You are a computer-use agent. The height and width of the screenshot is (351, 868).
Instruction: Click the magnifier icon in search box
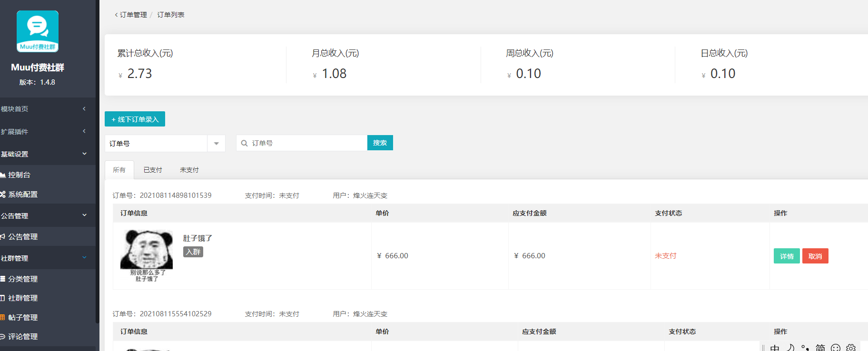pyautogui.click(x=244, y=143)
